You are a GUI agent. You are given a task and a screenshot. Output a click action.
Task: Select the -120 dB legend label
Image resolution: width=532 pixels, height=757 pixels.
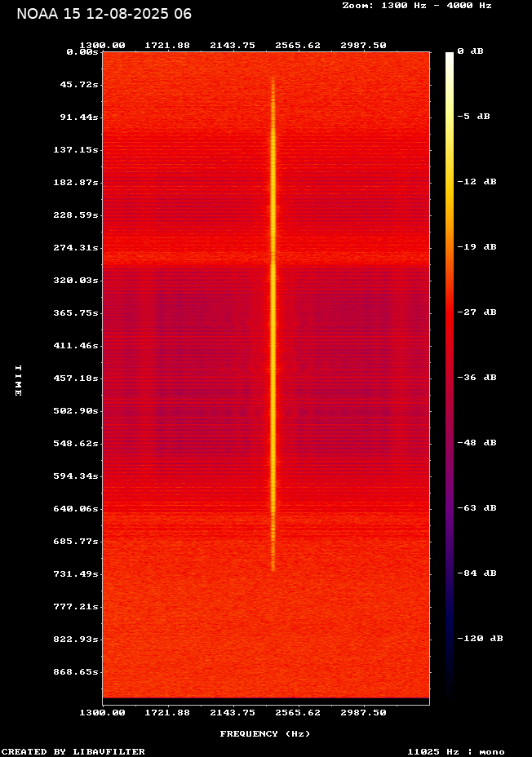481,638
